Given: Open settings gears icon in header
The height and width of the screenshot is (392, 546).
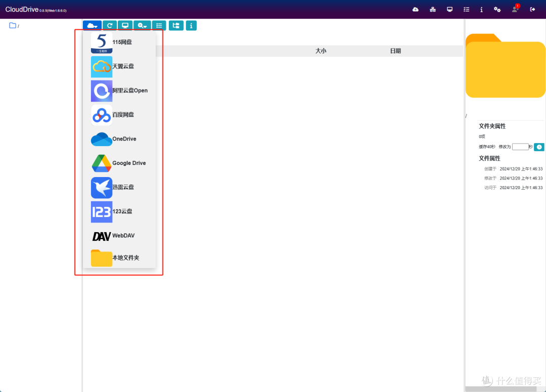Looking at the screenshot, I should click(497, 10).
